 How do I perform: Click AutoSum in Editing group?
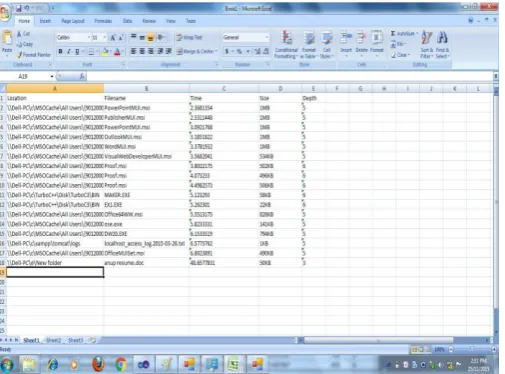[404, 34]
